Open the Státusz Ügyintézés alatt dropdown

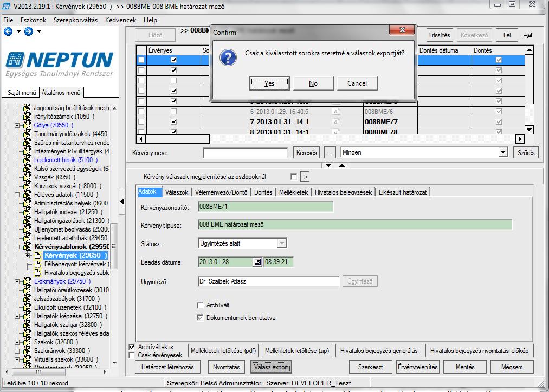[x=282, y=243]
